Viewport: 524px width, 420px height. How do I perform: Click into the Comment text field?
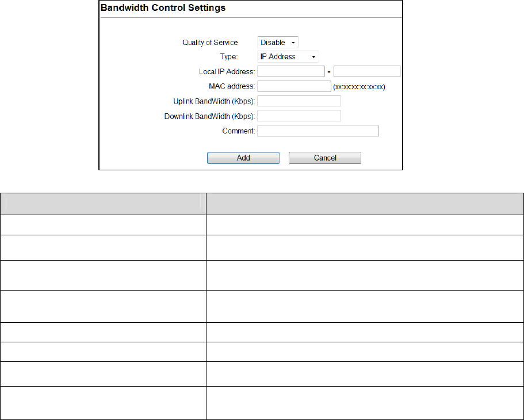coord(318,131)
